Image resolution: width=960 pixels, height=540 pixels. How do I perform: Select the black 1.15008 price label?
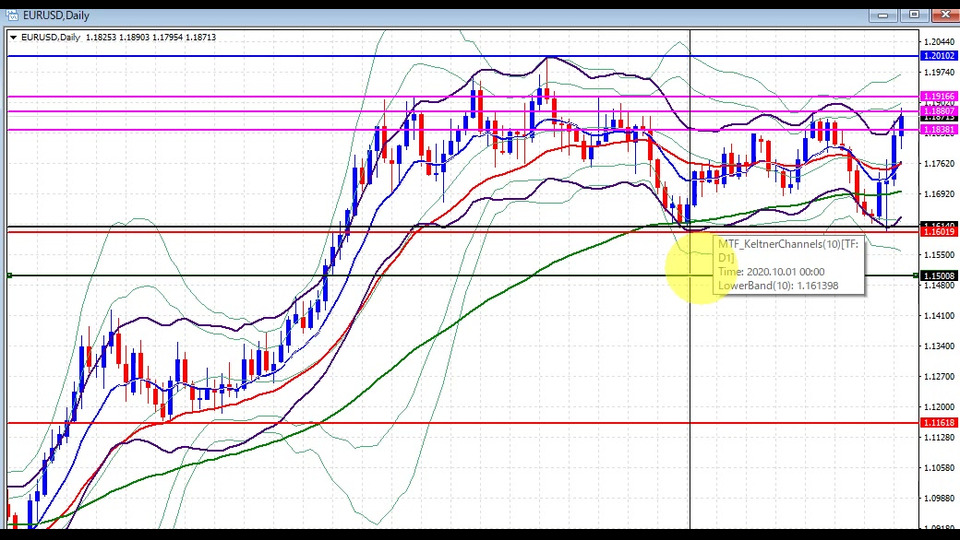point(939,276)
